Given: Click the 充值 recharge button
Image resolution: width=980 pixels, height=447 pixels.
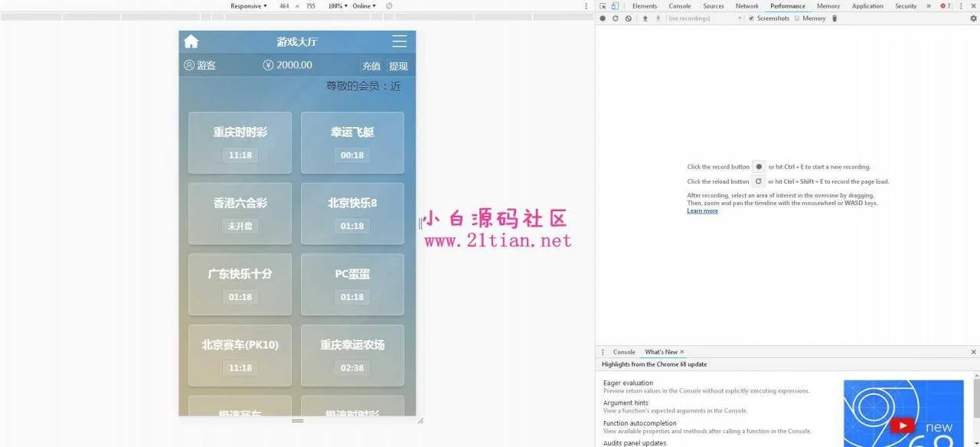Looking at the screenshot, I should click(x=371, y=66).
